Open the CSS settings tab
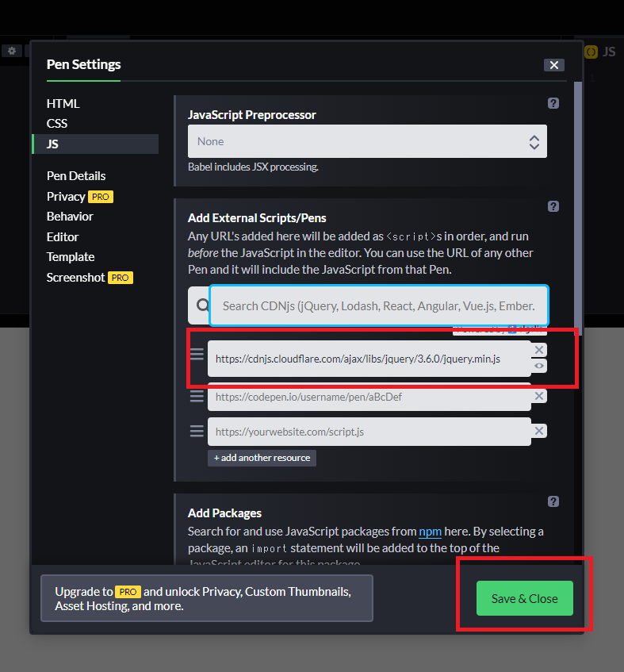This screenshot has width=624, height=672. [57, 123]
